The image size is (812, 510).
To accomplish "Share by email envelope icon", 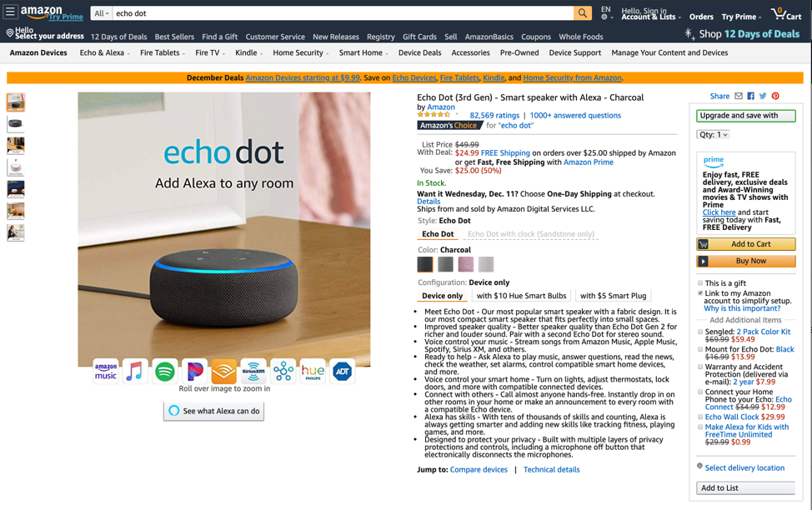I will tap(739, 96).
